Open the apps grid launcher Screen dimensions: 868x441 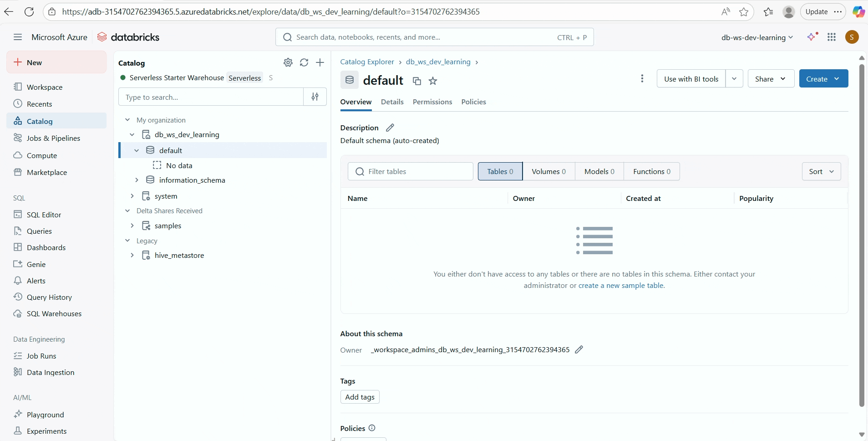pos(832,37)
